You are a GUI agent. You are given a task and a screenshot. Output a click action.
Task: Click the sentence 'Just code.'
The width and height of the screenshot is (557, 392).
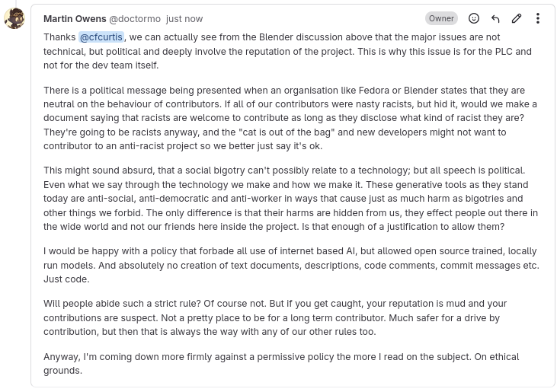(x=66, y=279)
